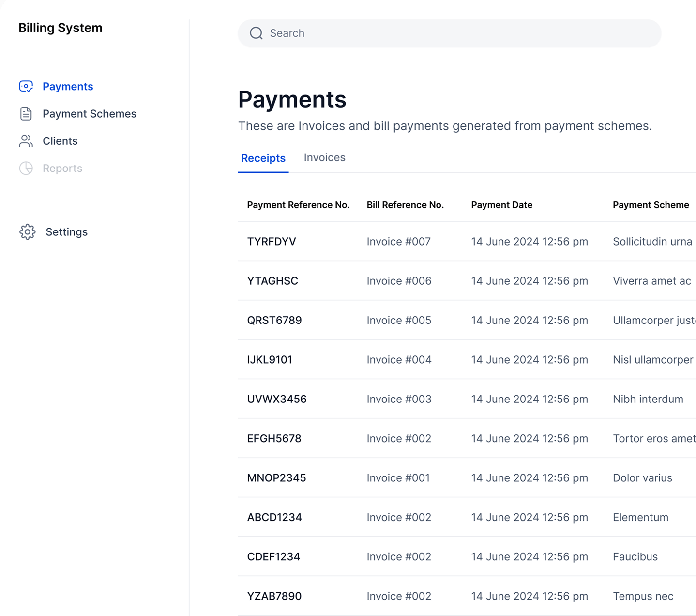Select the QRST6789 payment row
Viewport: 696px width, 616px height.
point(274,321)
